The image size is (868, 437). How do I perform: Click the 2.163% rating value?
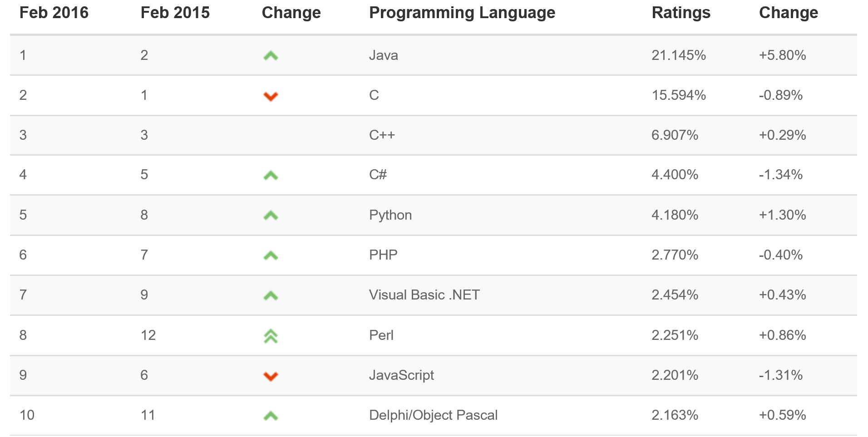pyautogui.click(x=675, y=415)
